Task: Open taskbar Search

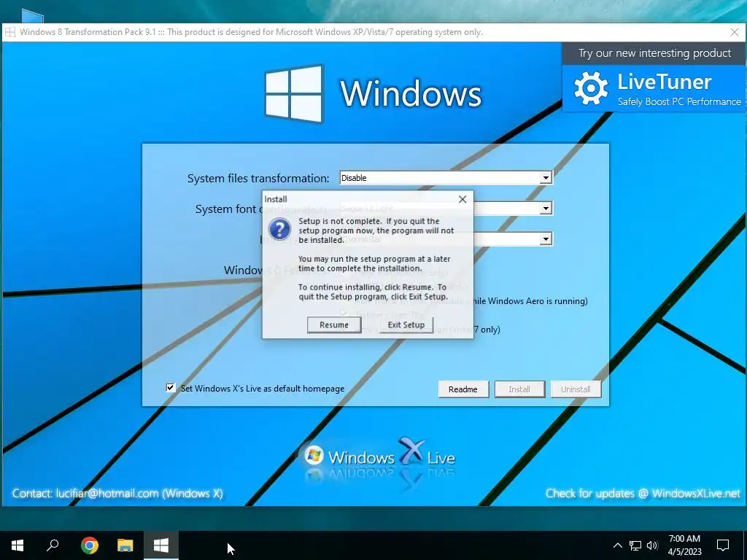Action: (x=53, y=545)
